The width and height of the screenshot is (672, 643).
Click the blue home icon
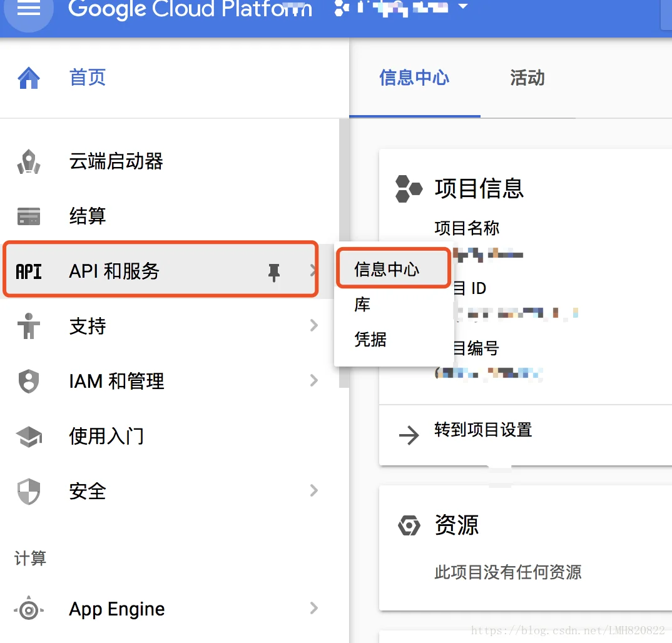coord(29,78)
